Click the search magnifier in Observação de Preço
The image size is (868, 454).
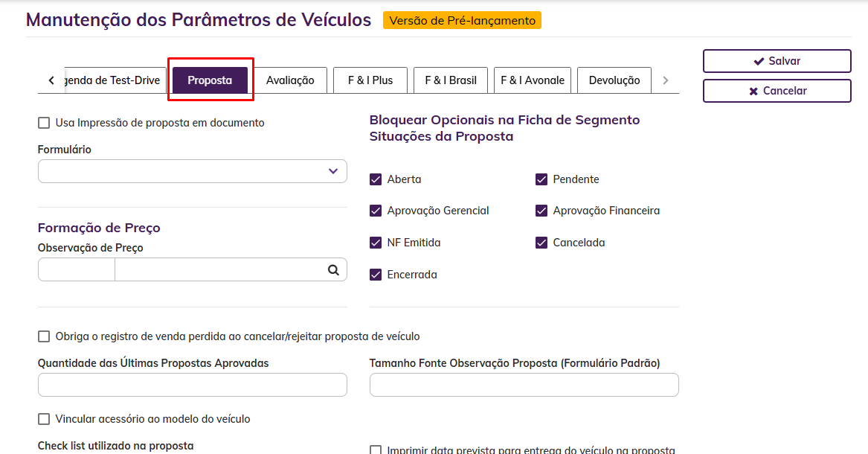(x=334, y=270)
